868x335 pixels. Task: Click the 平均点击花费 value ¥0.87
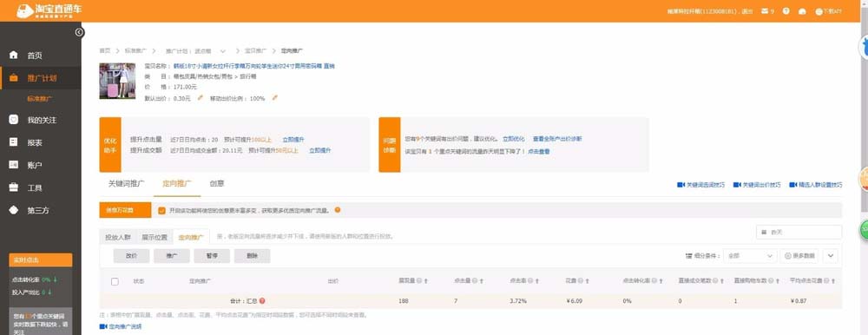point(799,301)
